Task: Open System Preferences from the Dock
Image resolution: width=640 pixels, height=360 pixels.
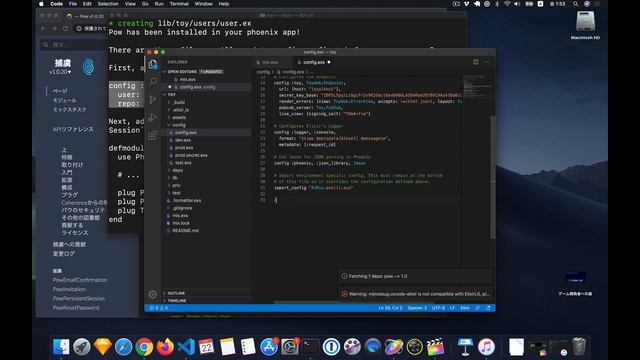Action: point(290,347)
